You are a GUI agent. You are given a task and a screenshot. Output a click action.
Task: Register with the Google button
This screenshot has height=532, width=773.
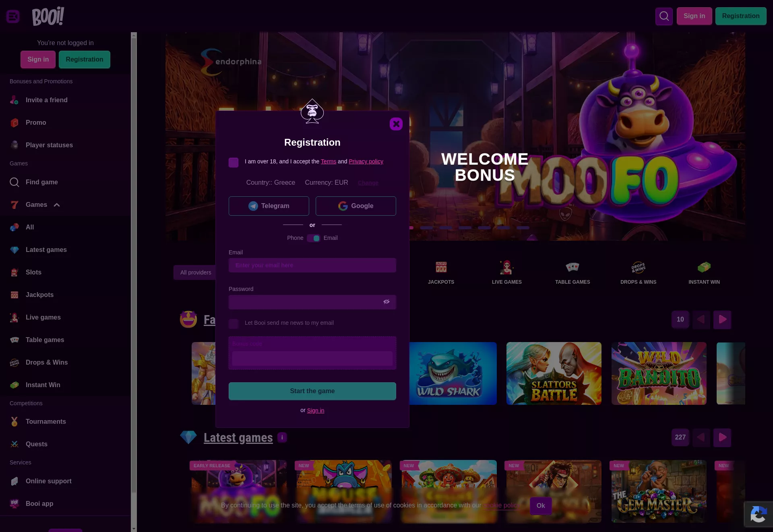pos(356,206)
